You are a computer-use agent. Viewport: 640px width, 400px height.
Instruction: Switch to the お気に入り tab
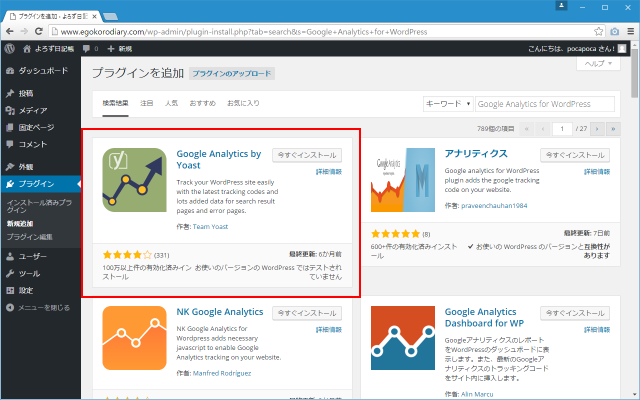(x=243, y=103)
